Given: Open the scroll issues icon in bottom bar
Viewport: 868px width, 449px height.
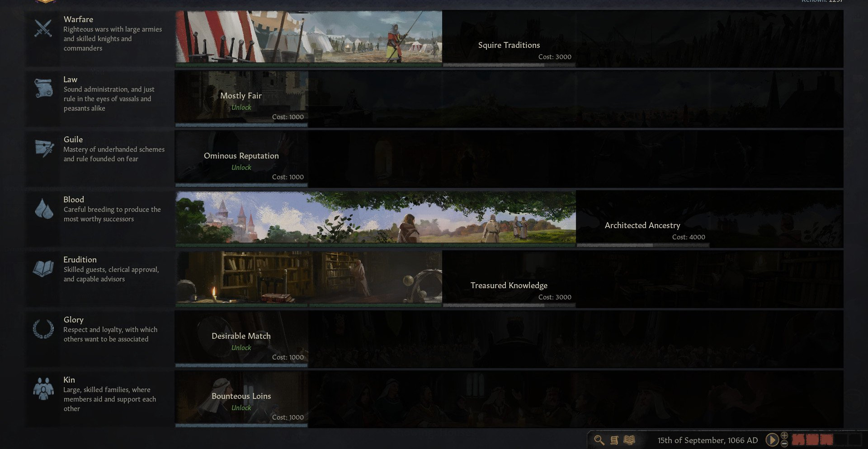Looking at the screenshot, I should coord(614,440).
